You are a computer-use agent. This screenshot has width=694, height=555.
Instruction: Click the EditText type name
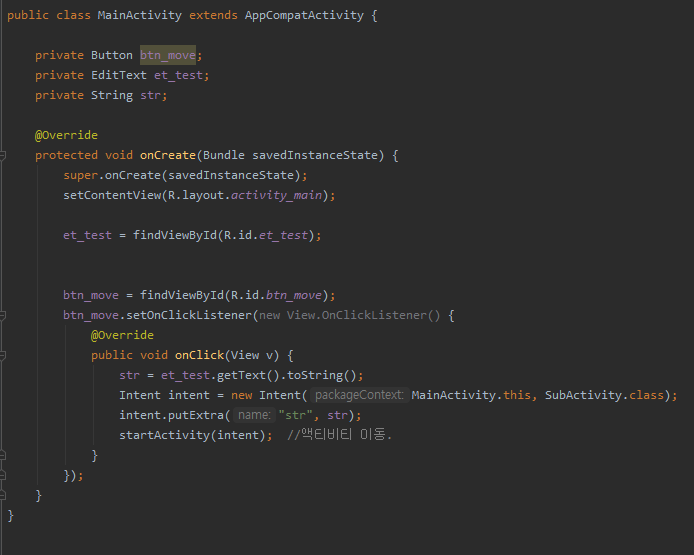[119, 75]
